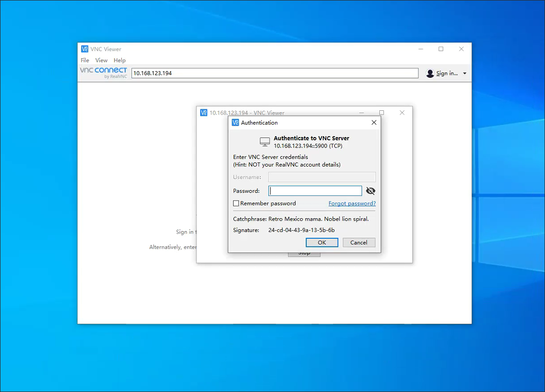Cancel the authentication dialog

pos(358,243)
